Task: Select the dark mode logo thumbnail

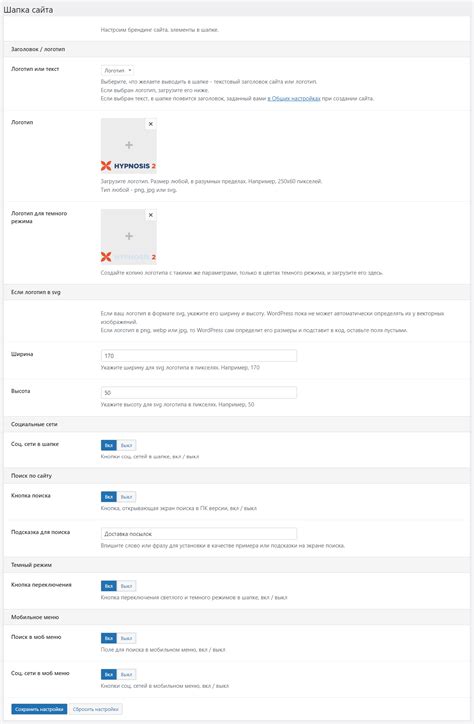Action: 128,257
